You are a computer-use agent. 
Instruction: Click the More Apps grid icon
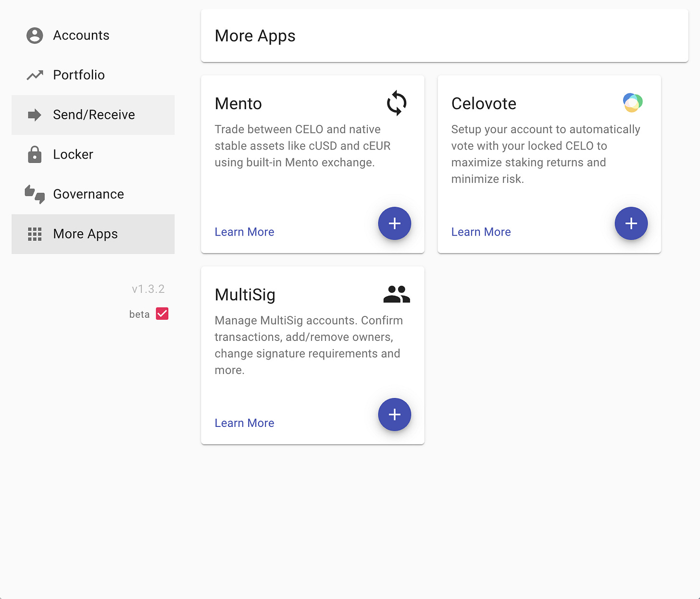pyautogui.click(x=35, y=234)
